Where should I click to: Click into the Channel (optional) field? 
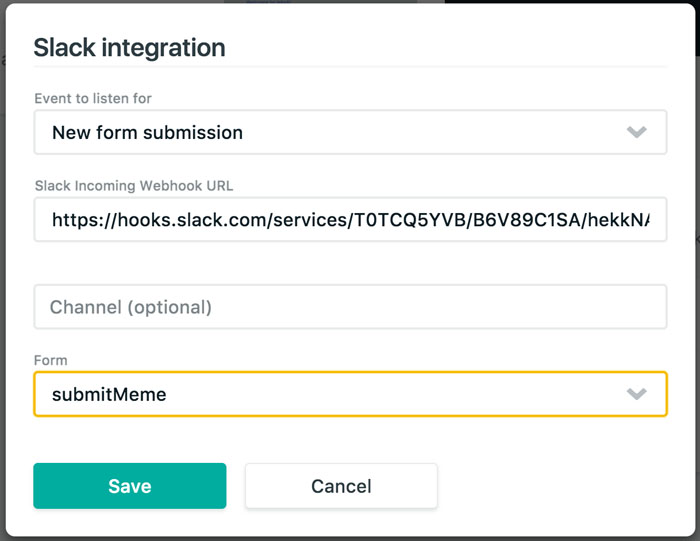pyautogui.click(x=350, y=307)
